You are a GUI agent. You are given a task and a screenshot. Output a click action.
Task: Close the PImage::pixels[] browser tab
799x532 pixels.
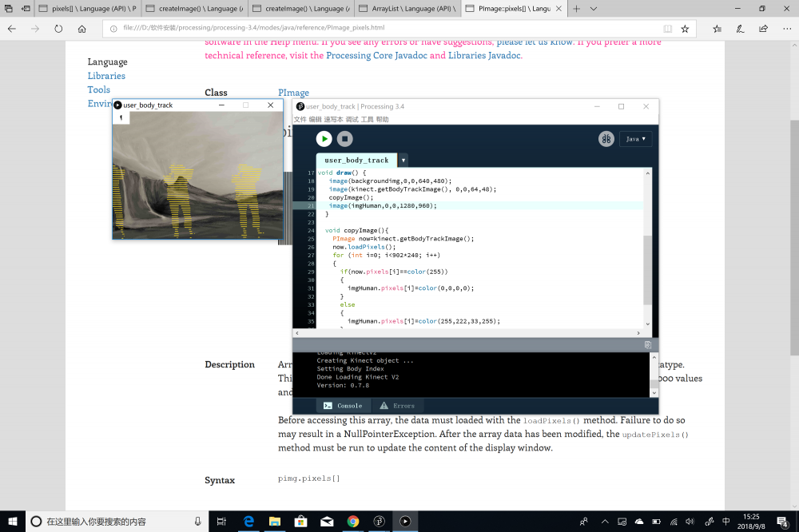coord(559,9)
